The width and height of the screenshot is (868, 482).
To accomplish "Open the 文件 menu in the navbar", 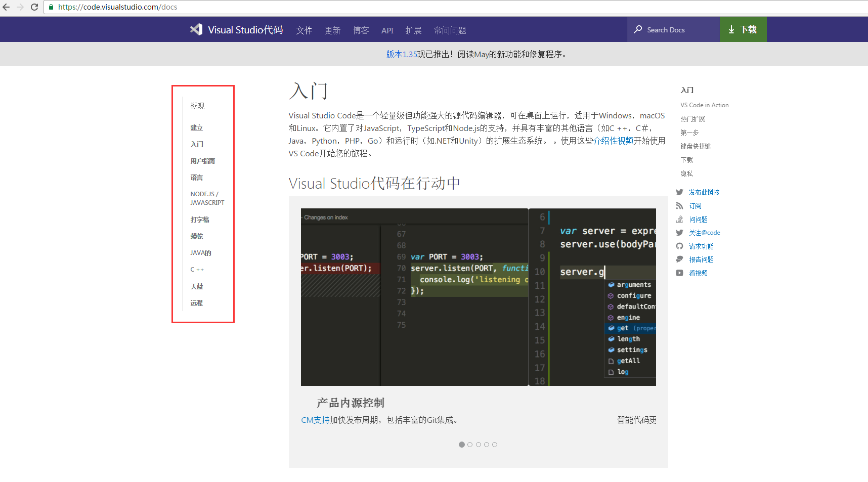I will tap(304, 30).
